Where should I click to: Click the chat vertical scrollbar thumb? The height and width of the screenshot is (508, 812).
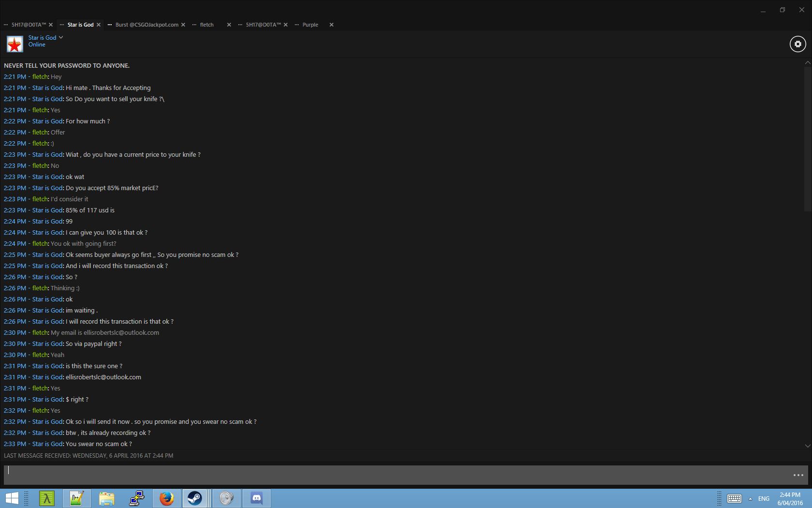pyautogui.click(x=807, y=139)
